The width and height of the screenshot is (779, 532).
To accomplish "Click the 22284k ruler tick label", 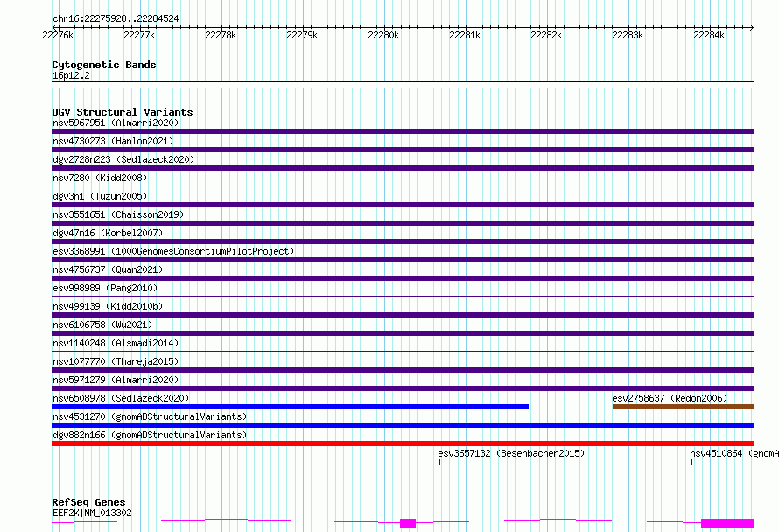I will pos(709,35).
